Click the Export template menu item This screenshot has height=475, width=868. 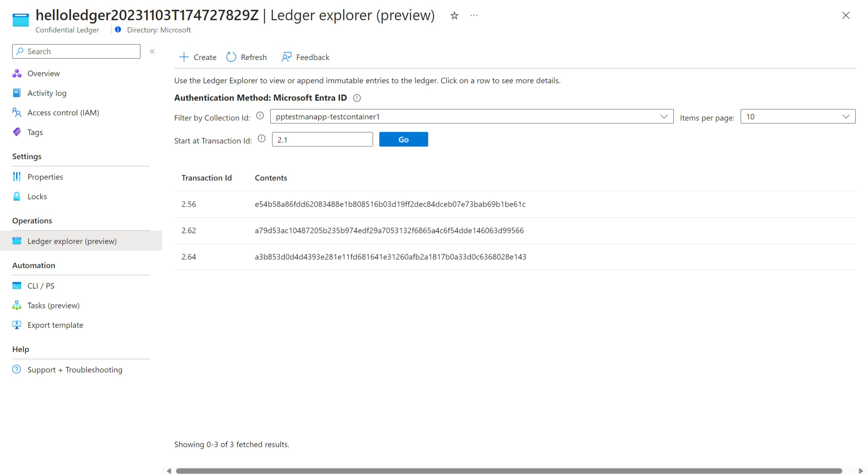(55, 325)
